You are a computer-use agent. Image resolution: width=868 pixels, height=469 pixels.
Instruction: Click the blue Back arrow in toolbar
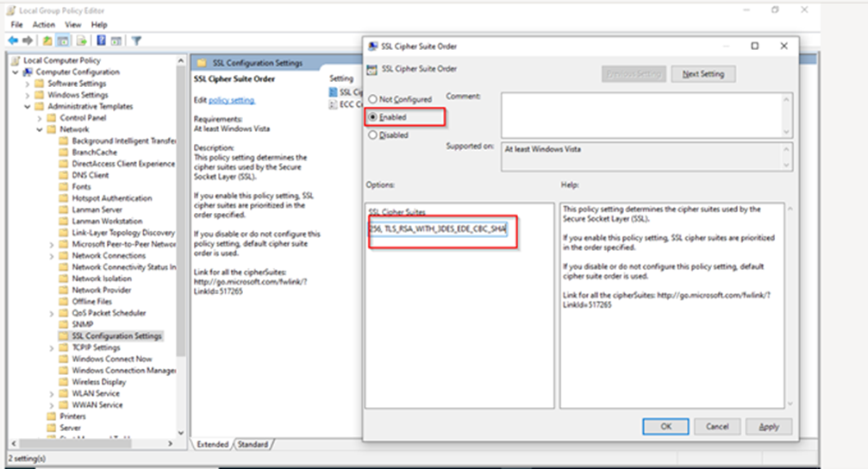pos(14,41)
